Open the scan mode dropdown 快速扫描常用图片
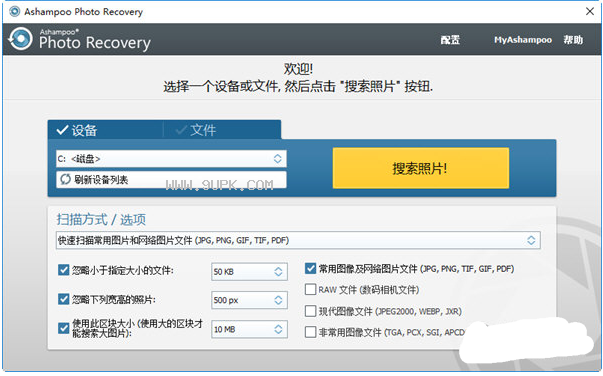Screen dimensions: 603x376 click(x=298, y=240)
